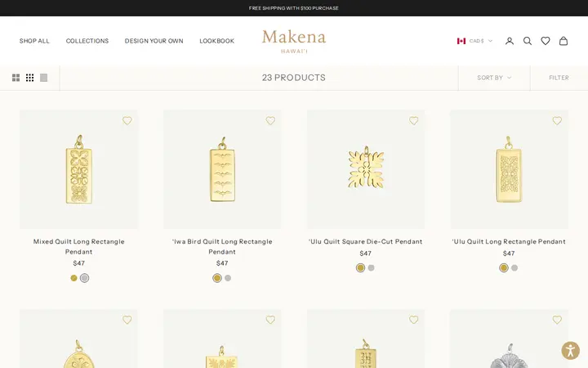Open the Collections menu
588x368 pixels.
point(87,41)
